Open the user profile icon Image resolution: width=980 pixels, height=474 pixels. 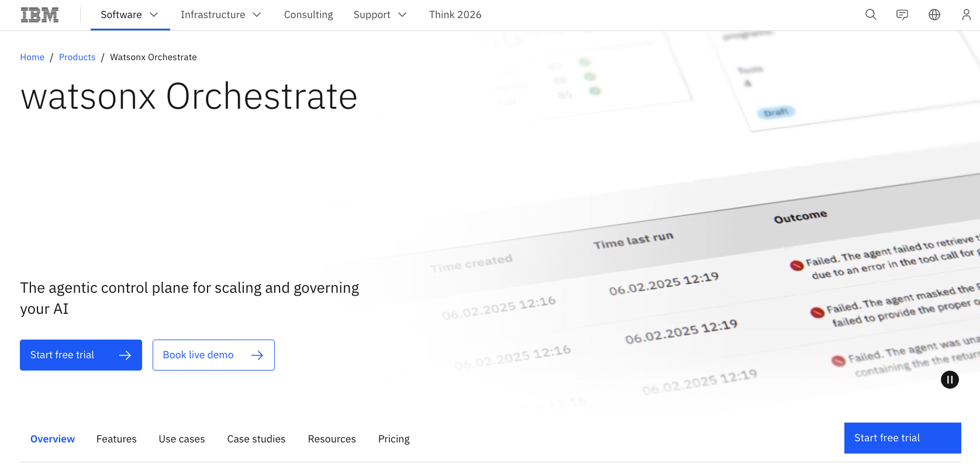(966, 15)
